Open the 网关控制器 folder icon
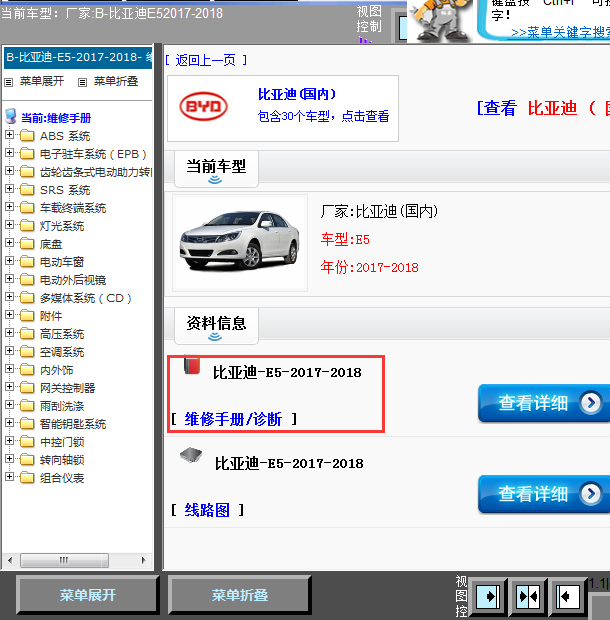610x620 pixels. tap(27, 387)
